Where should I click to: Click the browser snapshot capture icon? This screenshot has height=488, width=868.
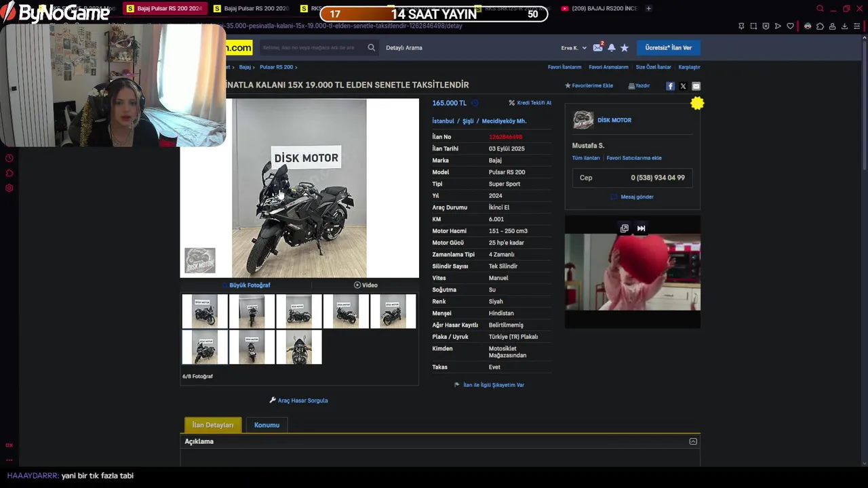tap(753, 26)
